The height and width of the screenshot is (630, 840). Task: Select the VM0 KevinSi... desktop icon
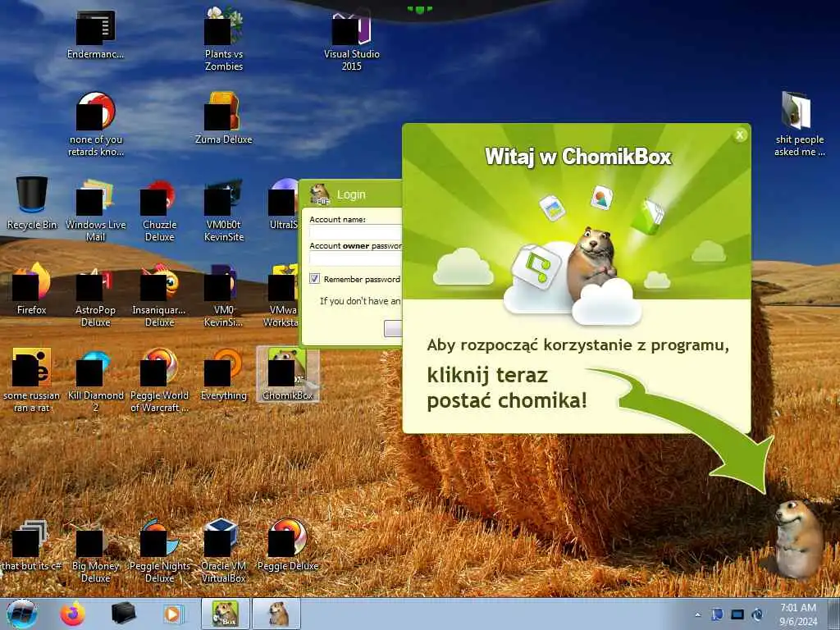click(223, 294)
